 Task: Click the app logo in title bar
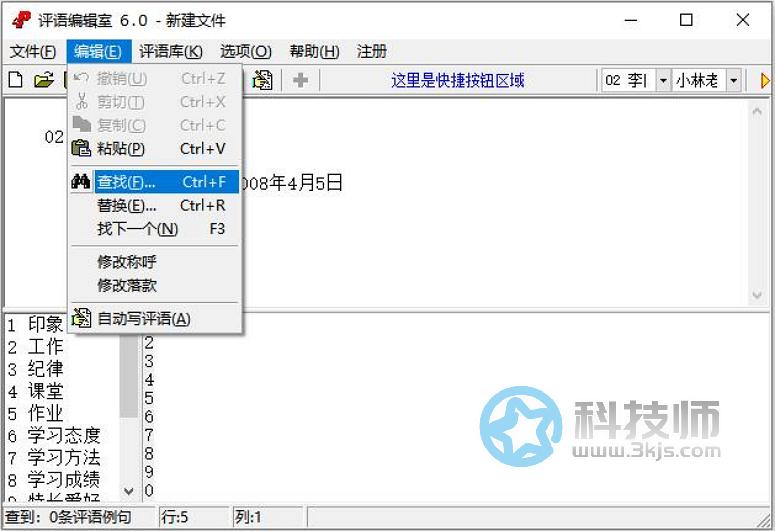[x=21, y=20]
